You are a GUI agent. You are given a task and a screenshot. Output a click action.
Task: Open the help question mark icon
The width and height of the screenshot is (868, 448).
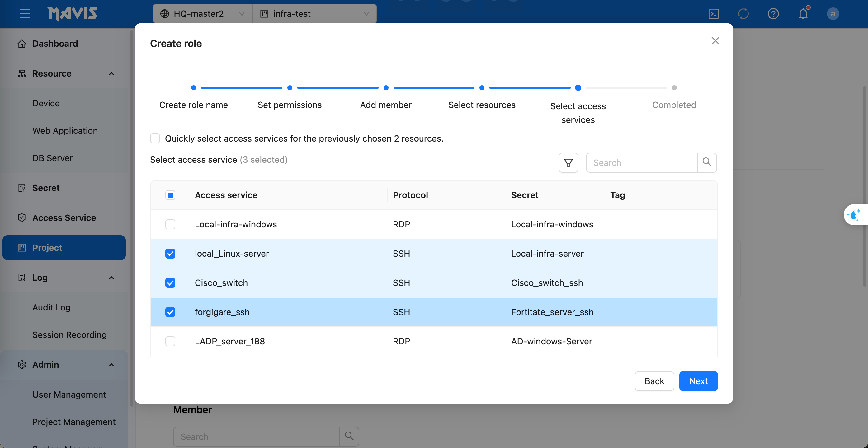(773, 14)
